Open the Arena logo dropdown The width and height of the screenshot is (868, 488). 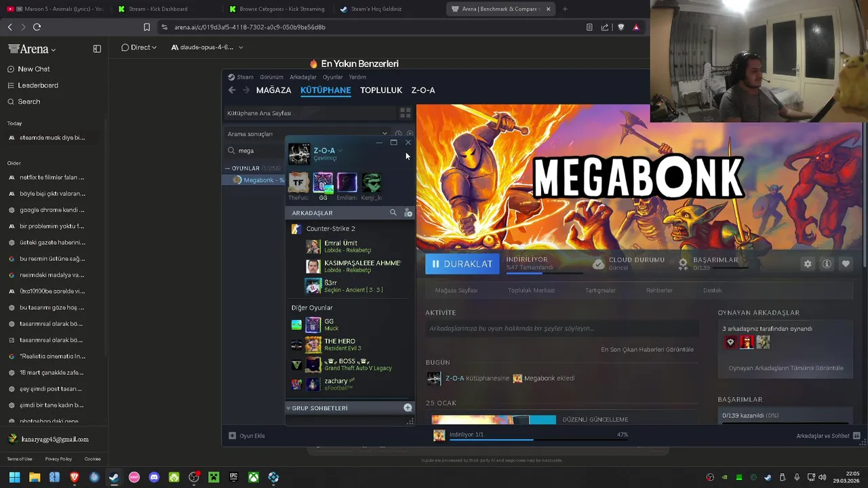click(x=32, y=49)
